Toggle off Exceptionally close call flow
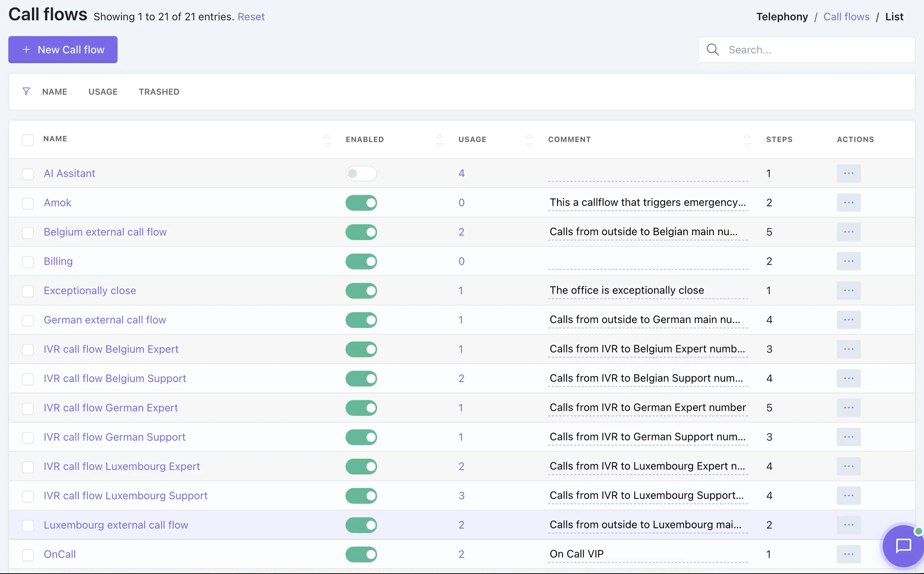The height and width of the screenshot is (574, 924). [x=361, y=291]
